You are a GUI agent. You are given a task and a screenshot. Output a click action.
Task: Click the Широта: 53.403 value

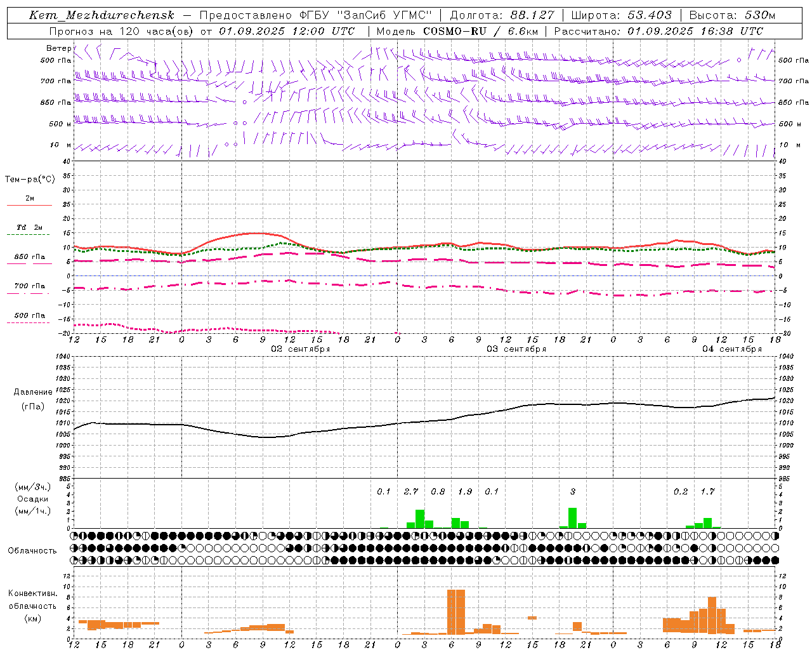tap(621, 15)
